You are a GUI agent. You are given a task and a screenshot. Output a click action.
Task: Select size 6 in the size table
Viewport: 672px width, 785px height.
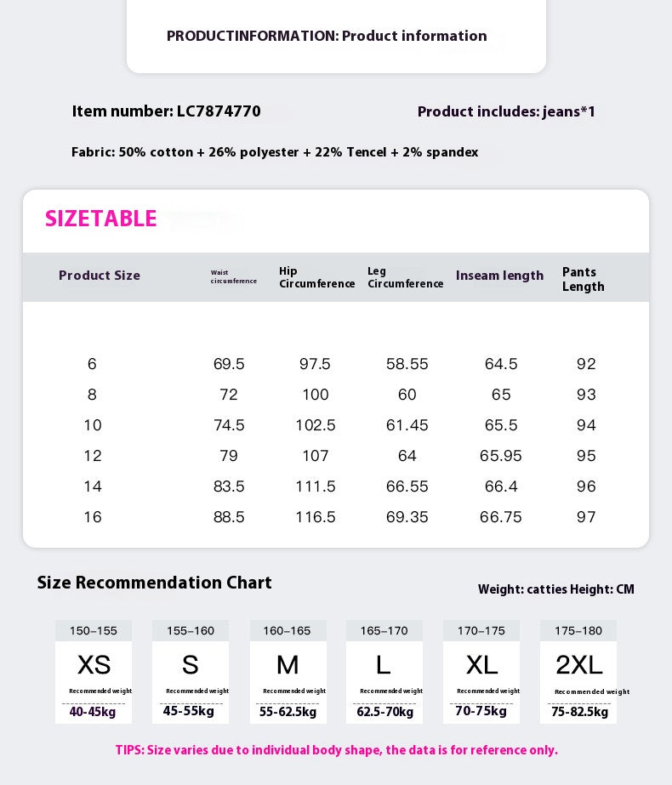pyautogui.click(x=92, y=364)
